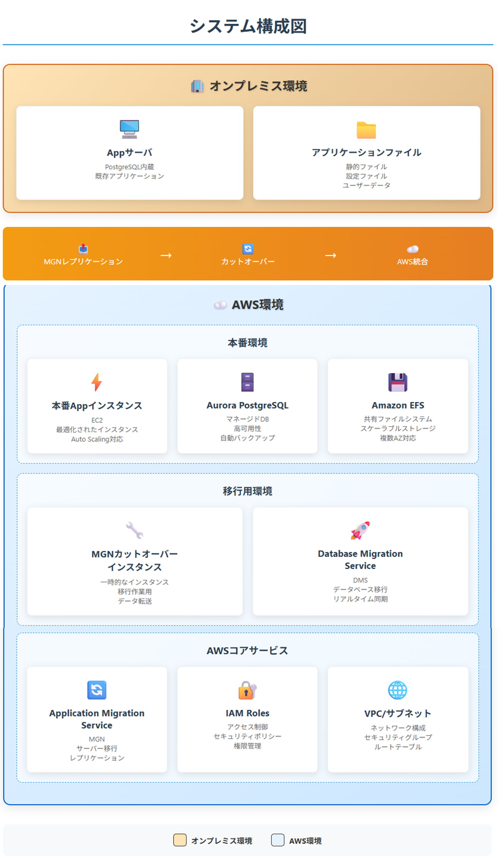This screenshot has width=504, height=860.
Task: Click the 本番Appインスタンス card title
Action: (97, 406)
